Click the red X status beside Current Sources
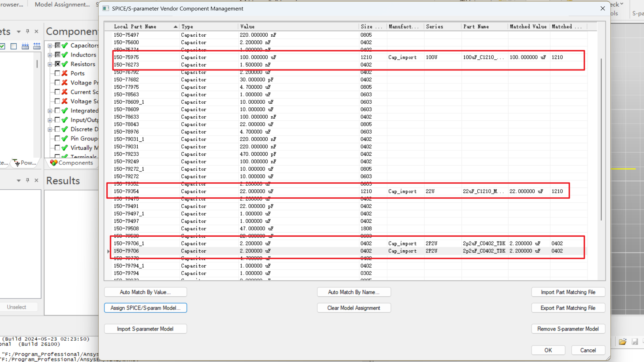 click(x=65, y=92)
